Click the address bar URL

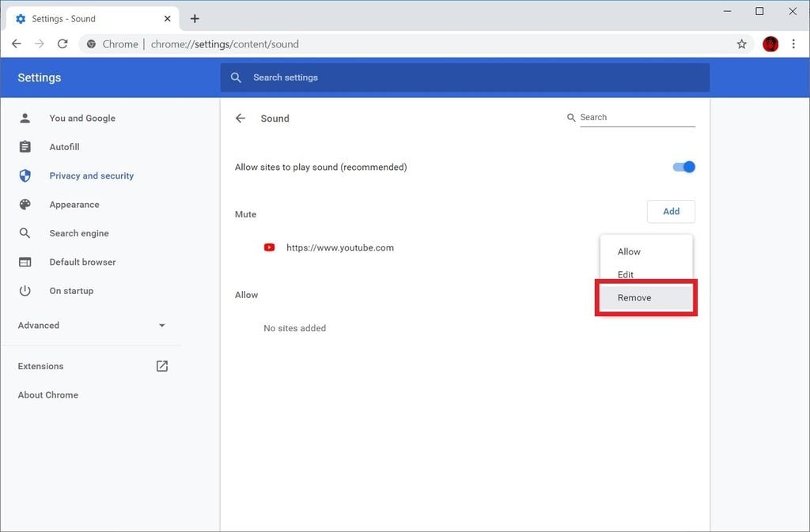pyautogui.click(x=225, y=43)
